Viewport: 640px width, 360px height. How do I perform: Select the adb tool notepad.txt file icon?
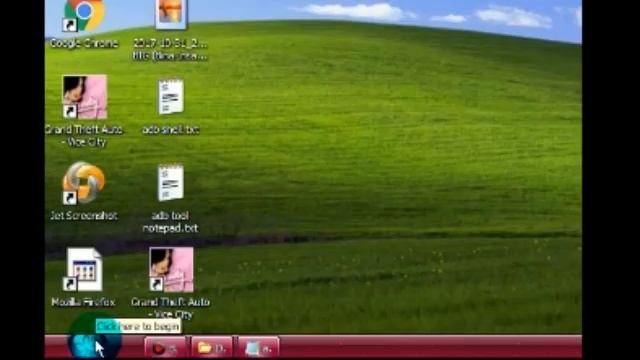tap(171, 183)
